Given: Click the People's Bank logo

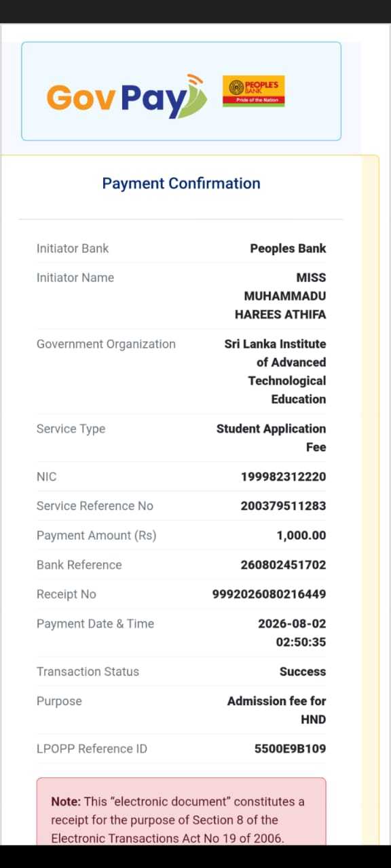Looking at the screenshot, I should [x=254, y=91].
